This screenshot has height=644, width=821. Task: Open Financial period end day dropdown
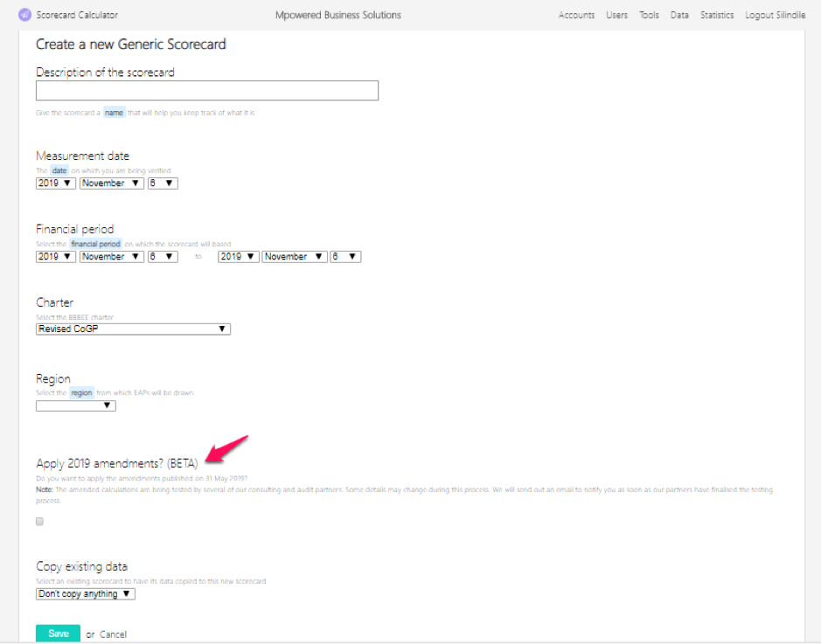pyautogui.click(x=345, y=256)
